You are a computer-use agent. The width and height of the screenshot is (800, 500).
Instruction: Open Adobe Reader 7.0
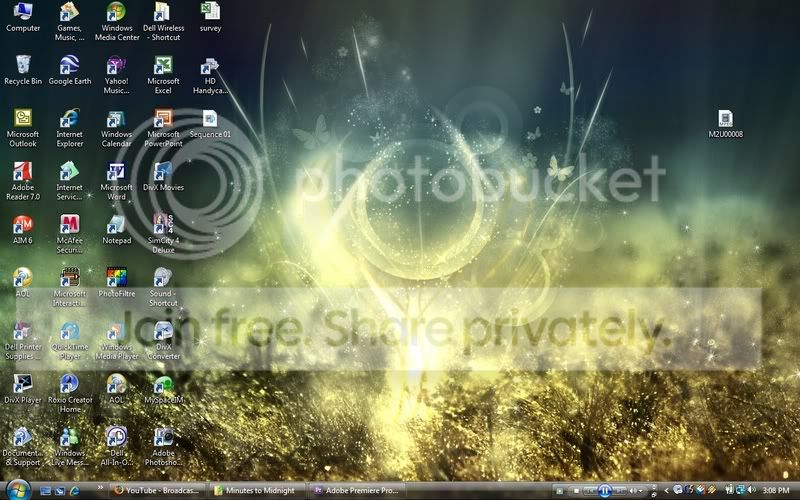click(23, 181)
